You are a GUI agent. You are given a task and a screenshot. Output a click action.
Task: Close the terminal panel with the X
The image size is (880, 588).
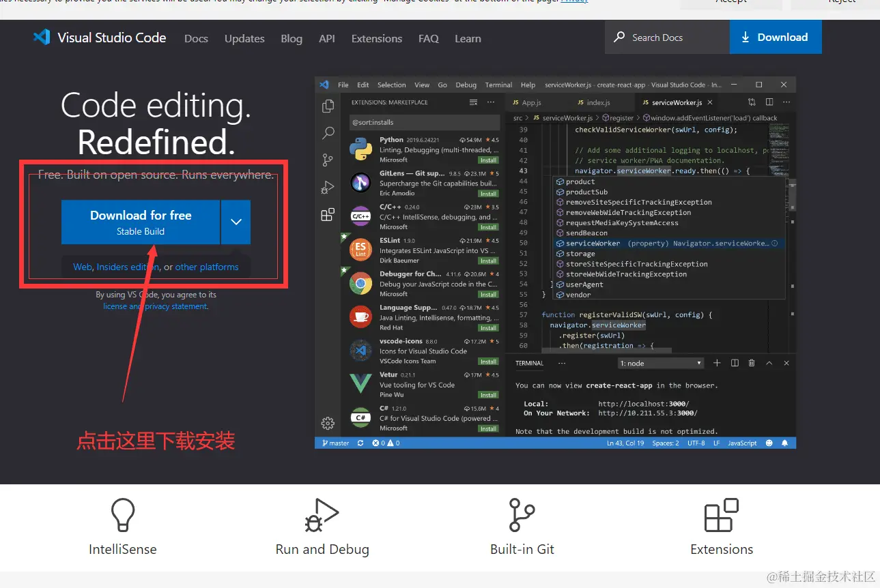pyautogui.click(x=786, y=364)
